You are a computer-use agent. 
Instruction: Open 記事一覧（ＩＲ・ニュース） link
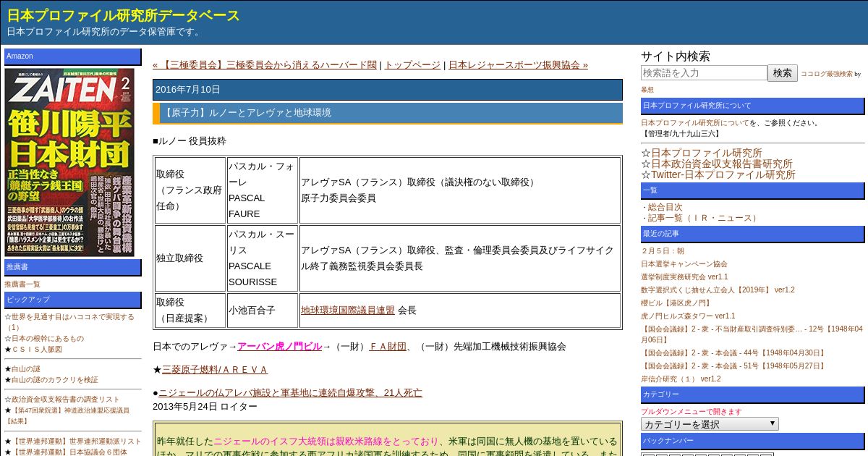703,218
